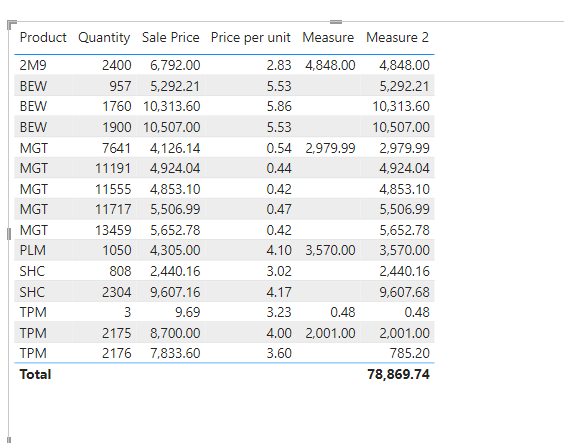Select Measure value 4,848.00 in Measure column
The width and height of the screenshot is (564, 443).
click(330, 65)
